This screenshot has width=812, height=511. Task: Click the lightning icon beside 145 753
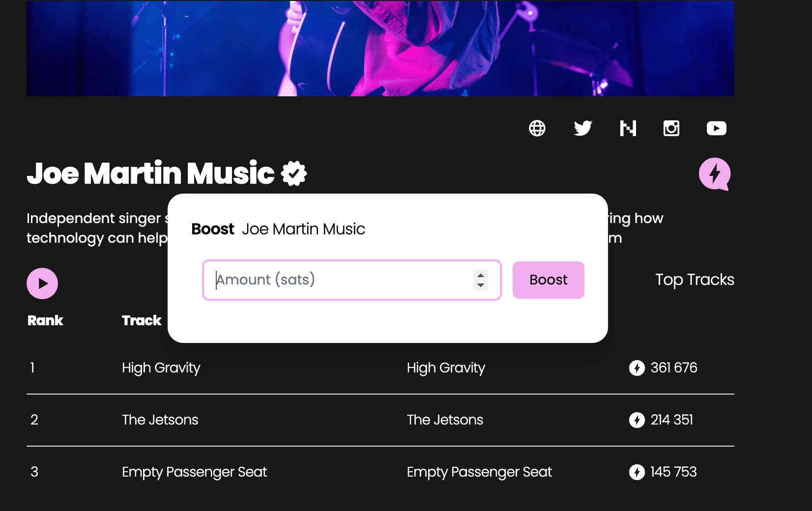tap(637, 472)
